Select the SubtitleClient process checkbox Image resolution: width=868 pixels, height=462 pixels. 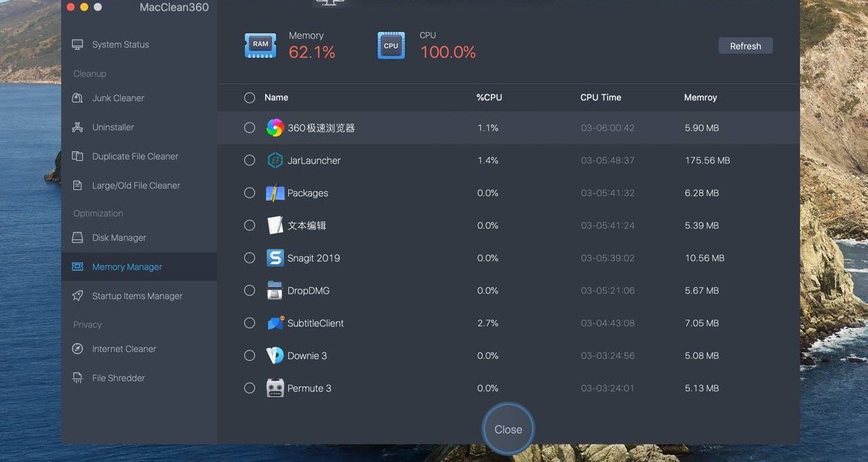point(250,323)
